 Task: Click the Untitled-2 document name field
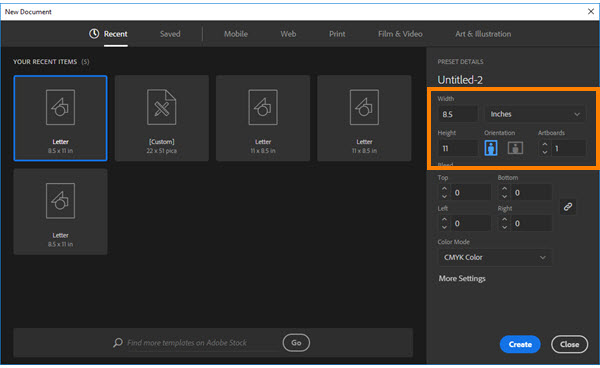[x=460, y=80]
